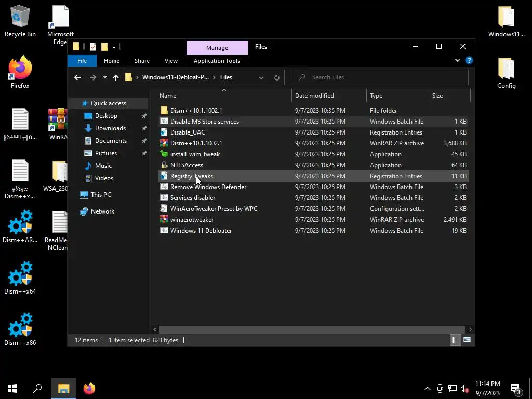Select the winaerotweaker ZIP archive icon
Screen dimensions: 532x399
tap(164, 220)
